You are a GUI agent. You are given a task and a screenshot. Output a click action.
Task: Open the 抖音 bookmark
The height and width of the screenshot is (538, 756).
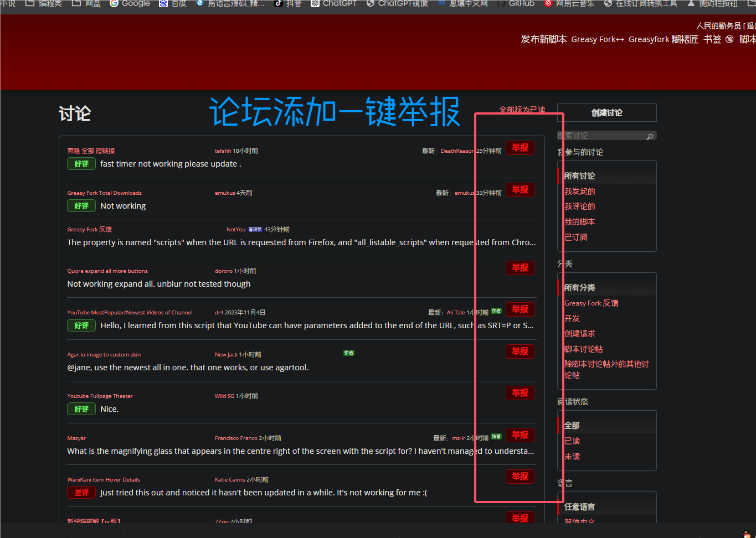coord(288,4)
